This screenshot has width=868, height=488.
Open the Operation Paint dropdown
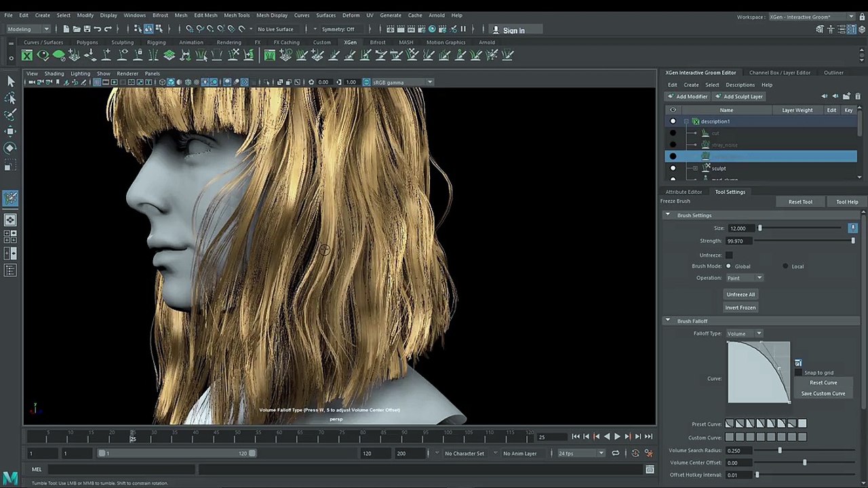745,278
